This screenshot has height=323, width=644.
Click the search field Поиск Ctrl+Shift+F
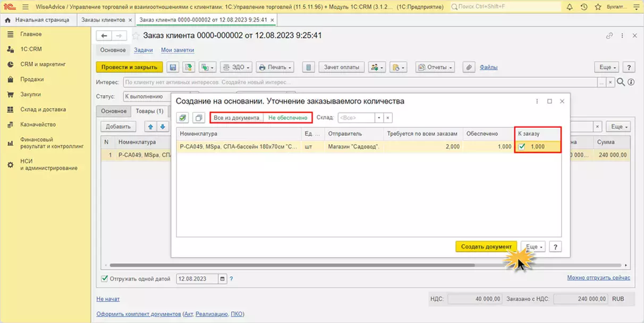(505, 7)
